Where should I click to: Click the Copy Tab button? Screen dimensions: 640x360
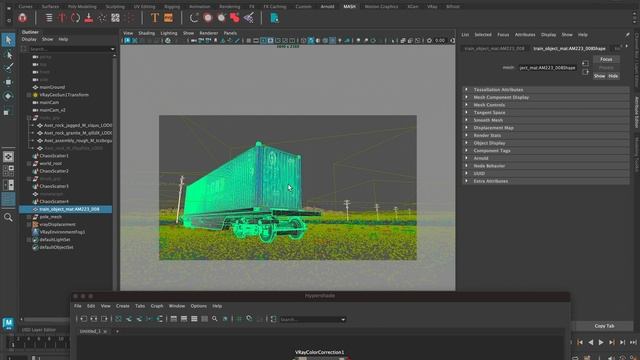click(x=604, y=326)
